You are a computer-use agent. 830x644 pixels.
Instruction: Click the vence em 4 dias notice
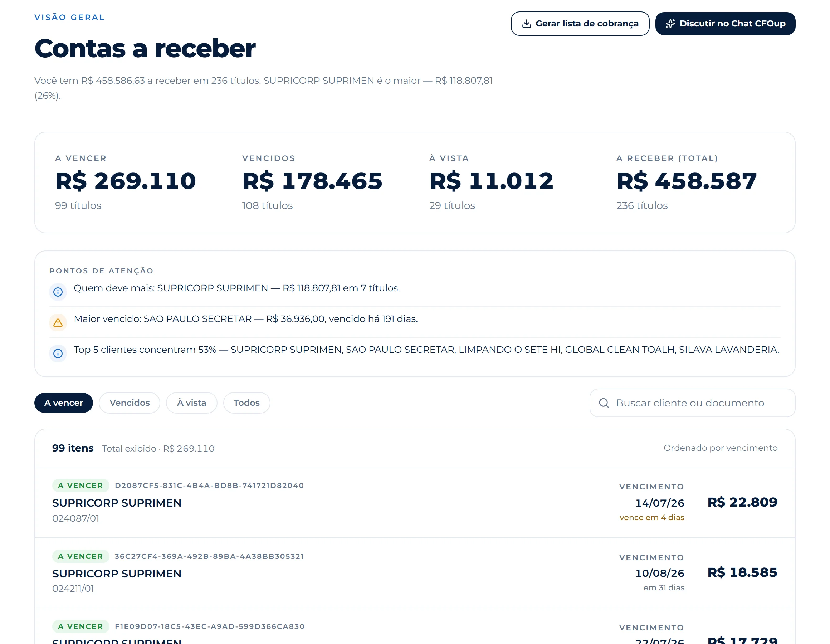(x=652, y=517)
